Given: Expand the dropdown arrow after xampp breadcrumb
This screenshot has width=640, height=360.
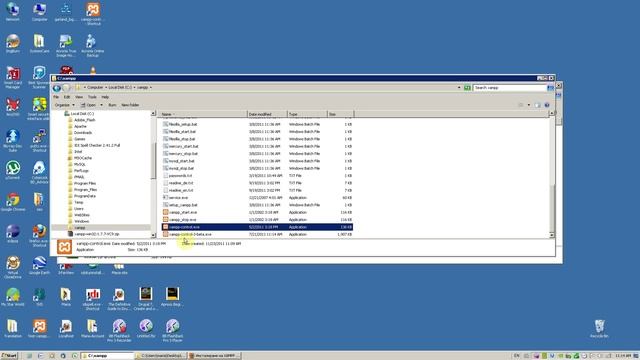Looking at the screenshot, I should pos(151,88).
